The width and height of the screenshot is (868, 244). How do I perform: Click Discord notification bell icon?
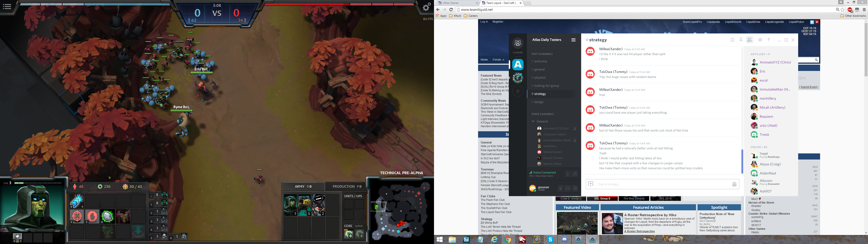pyautogui.click(x=732, y=40)
